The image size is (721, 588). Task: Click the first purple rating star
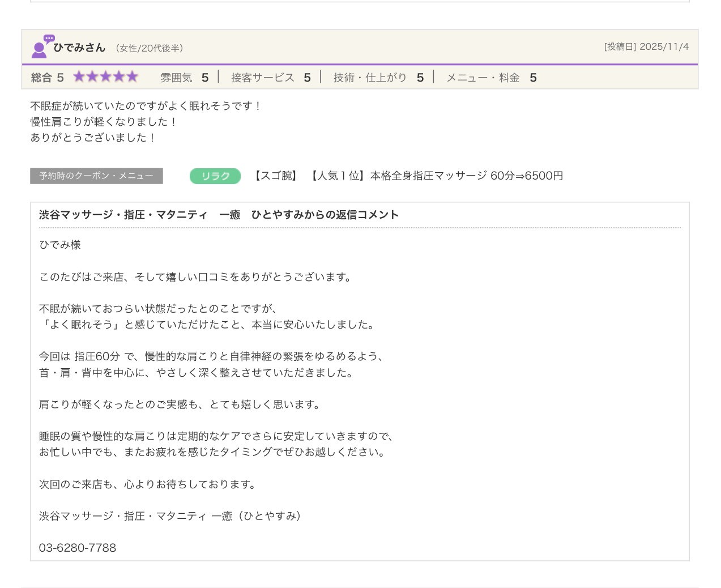pos(79,77)
